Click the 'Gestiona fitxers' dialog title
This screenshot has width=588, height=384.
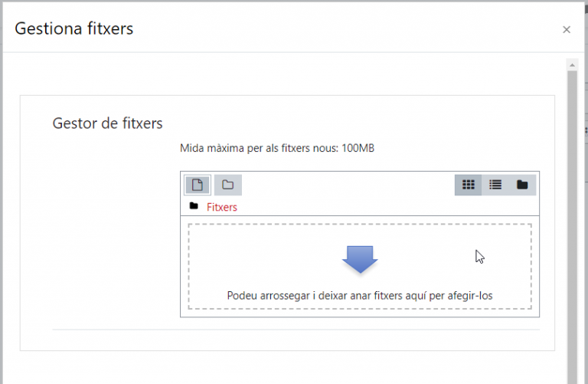pyautogui.click(x=73, y=29)
